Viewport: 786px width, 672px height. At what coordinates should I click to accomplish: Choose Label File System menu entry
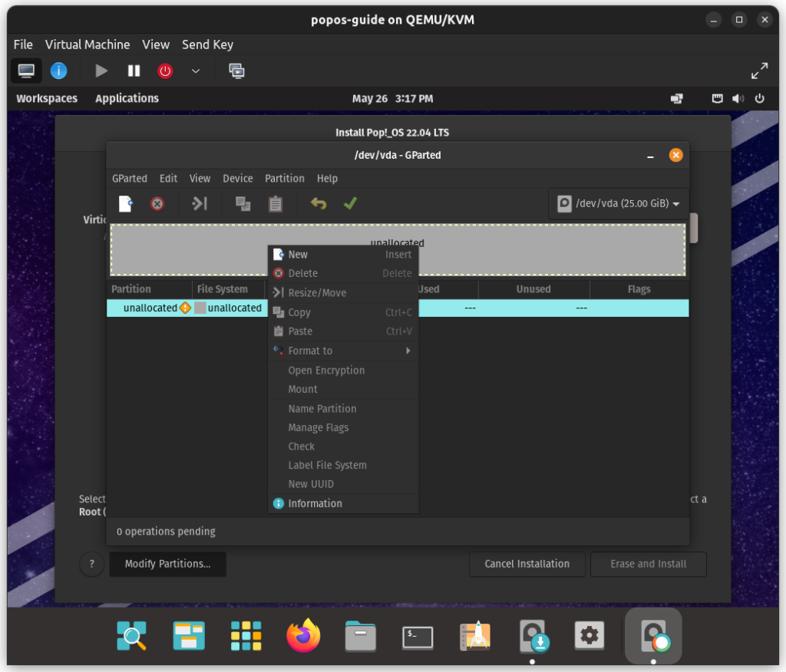[x=343, y=465]
